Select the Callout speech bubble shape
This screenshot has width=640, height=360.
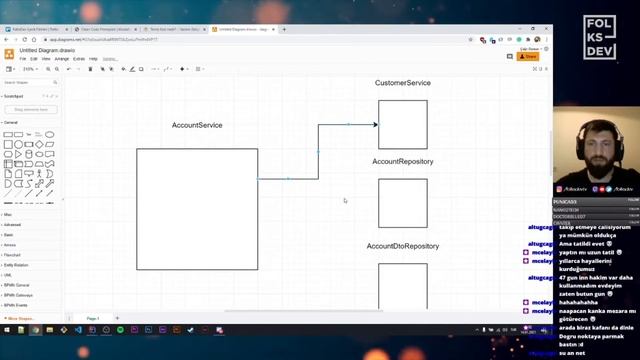tap(29, 174)
